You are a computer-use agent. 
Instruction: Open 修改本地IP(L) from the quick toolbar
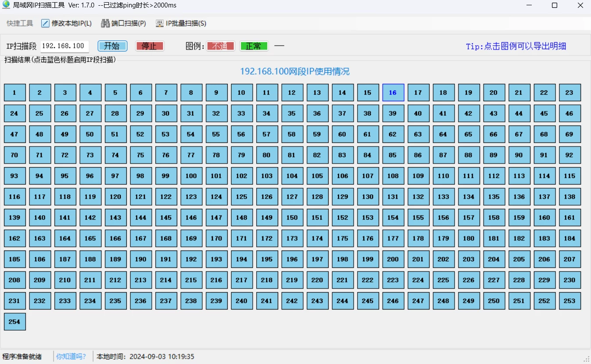tap(67, 23)
